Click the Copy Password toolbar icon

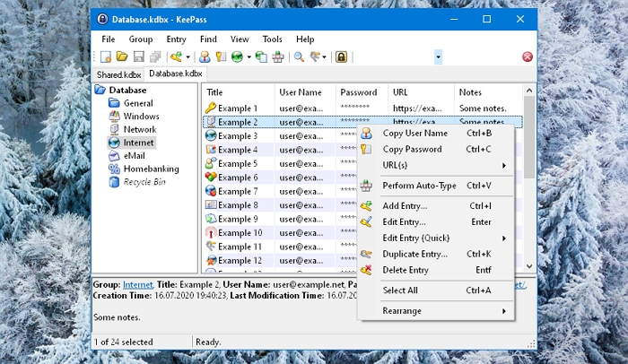[221, 56]
